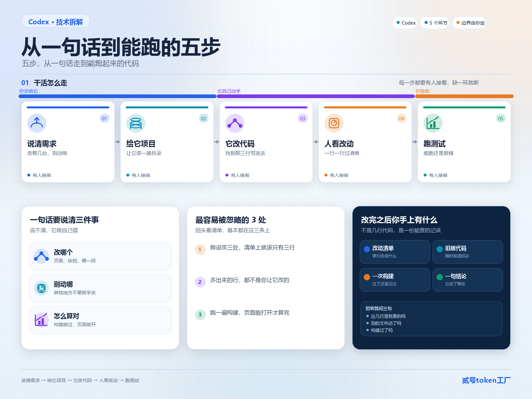The width and height of the screenshot is (532, 399).
Task: Click the 说清需求 card title
Action: coord(42,144)
